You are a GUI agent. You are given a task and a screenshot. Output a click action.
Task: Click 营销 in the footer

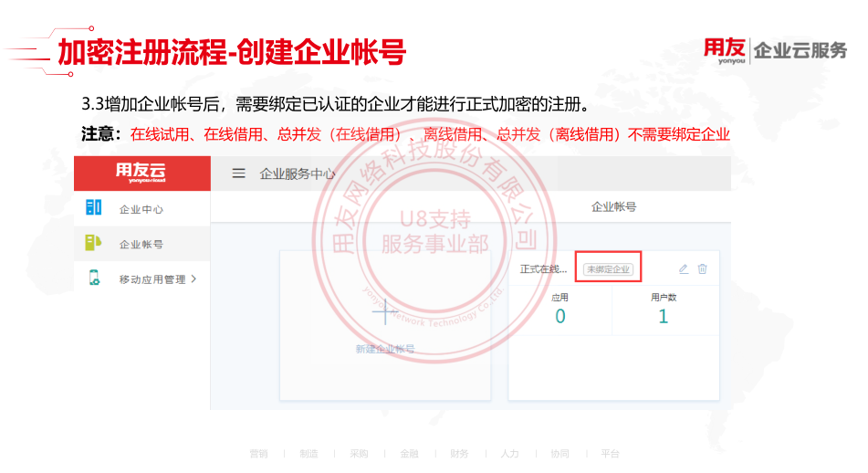click(x=258, y=454)
